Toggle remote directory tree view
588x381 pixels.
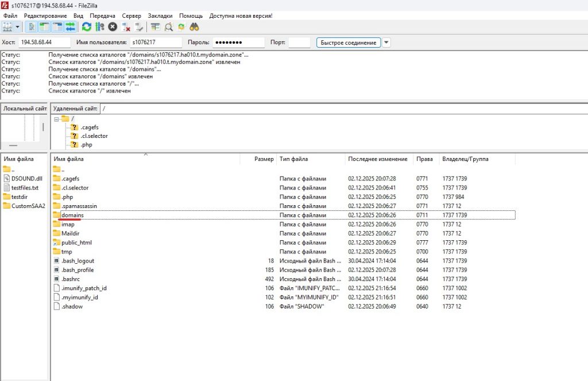[57, 27]
